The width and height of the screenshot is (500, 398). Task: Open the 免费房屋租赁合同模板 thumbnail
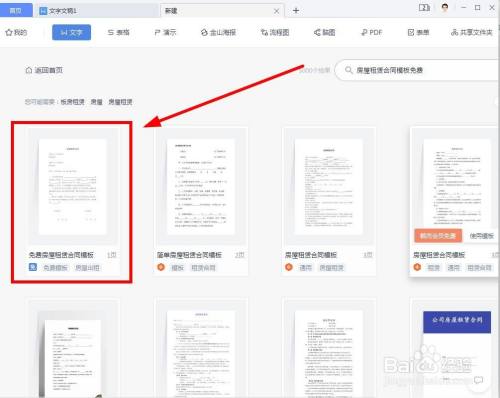(73, 186)
